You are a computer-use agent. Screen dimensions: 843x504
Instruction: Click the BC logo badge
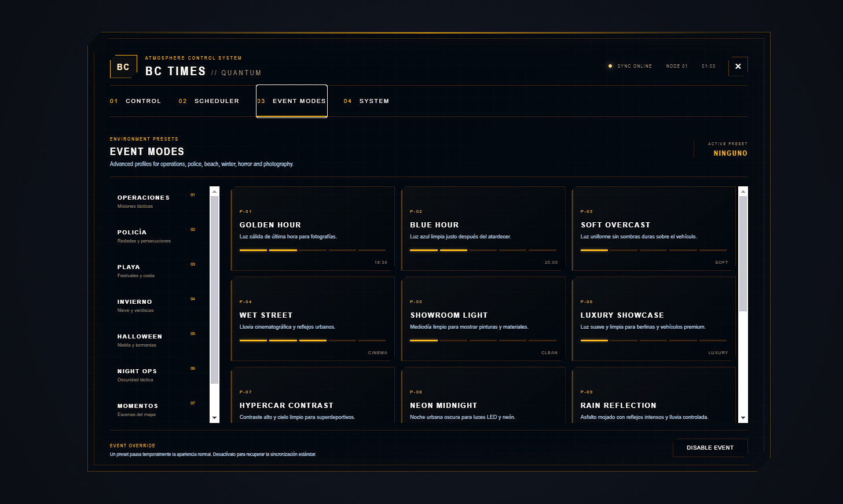123,67
